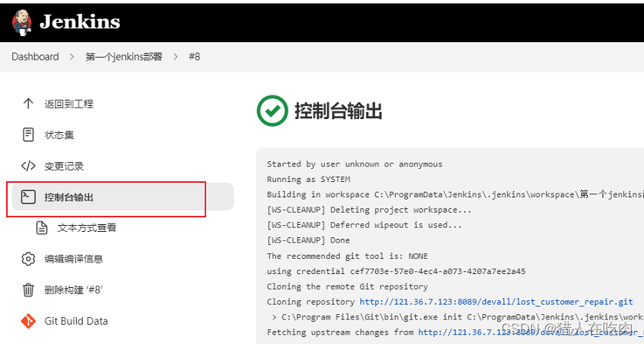Open the URL after Fetching upstream changes from
The image size is (644, 344).
(530, 332)
